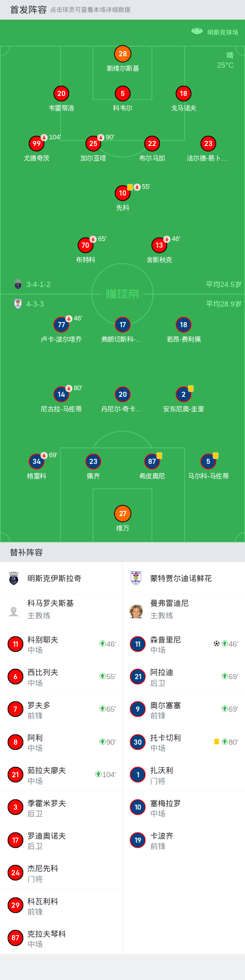Tap the 3-4-1-2 formation team crest

click(x=18, y=284)
